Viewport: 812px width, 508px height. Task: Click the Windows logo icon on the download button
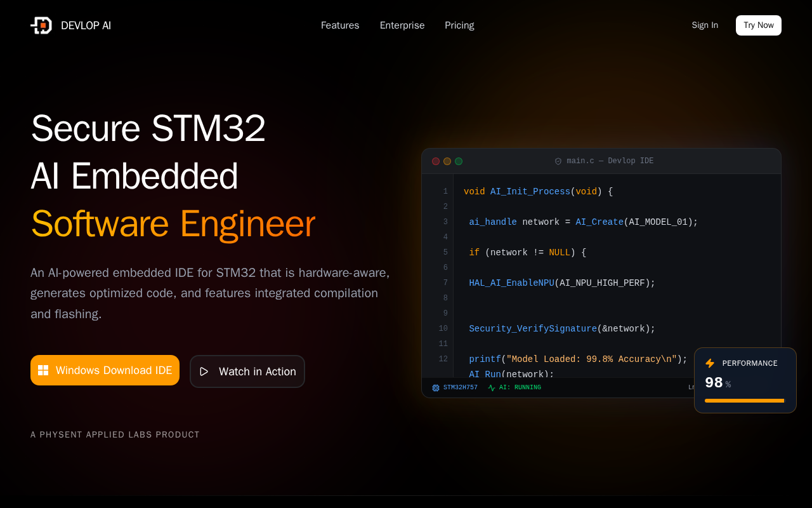43,370
